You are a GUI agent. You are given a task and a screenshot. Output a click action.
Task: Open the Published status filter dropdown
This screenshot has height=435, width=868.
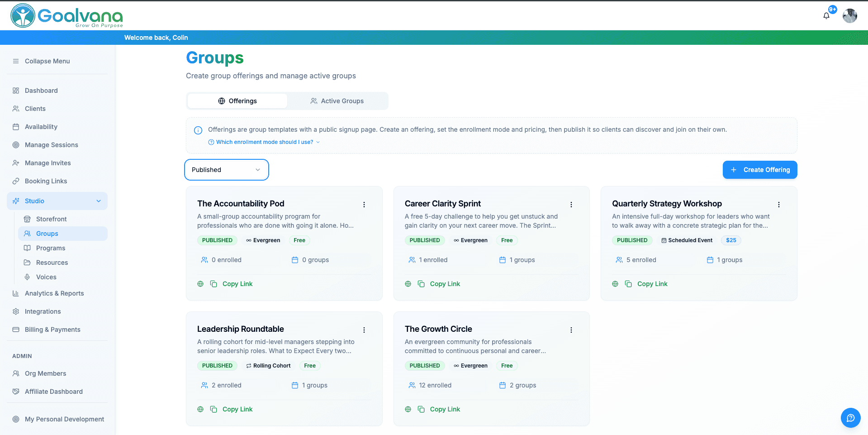point(226,169)
